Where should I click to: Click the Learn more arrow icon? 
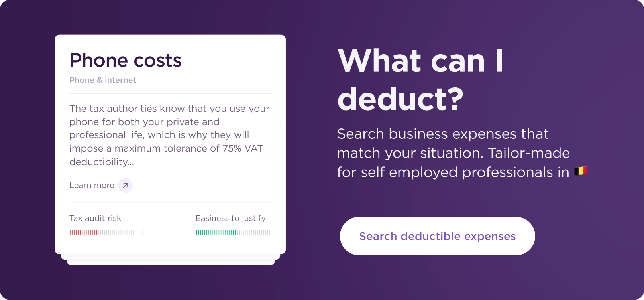tap(126, 185)
